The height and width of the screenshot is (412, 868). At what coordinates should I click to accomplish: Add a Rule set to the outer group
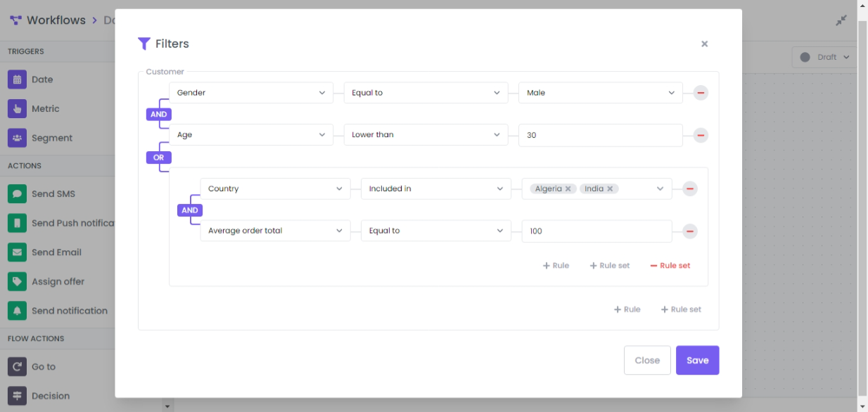tap(681, 309)
